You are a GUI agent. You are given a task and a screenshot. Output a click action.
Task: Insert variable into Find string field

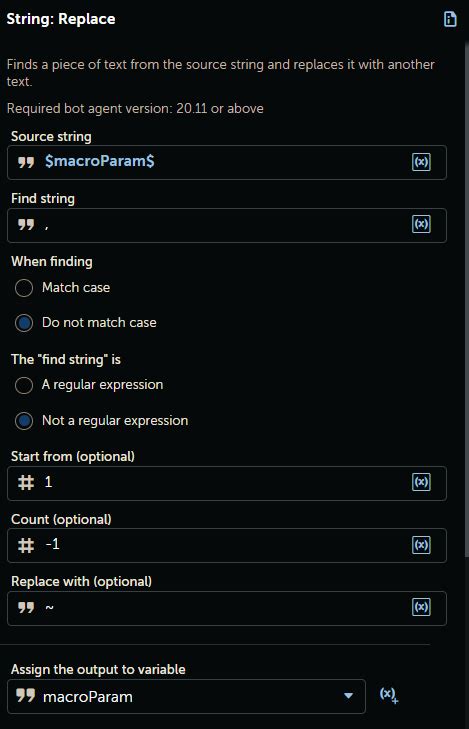(x=421, y=224)
